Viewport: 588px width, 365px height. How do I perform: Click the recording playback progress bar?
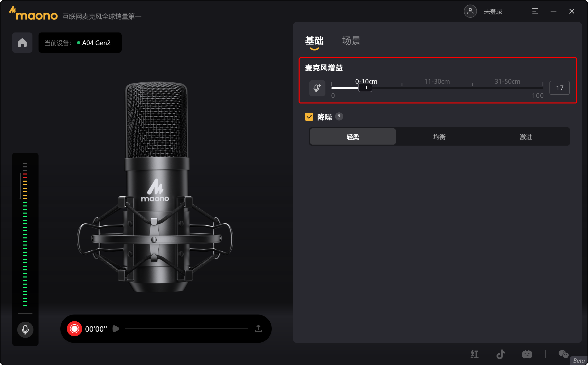click(x=186, y=329)
